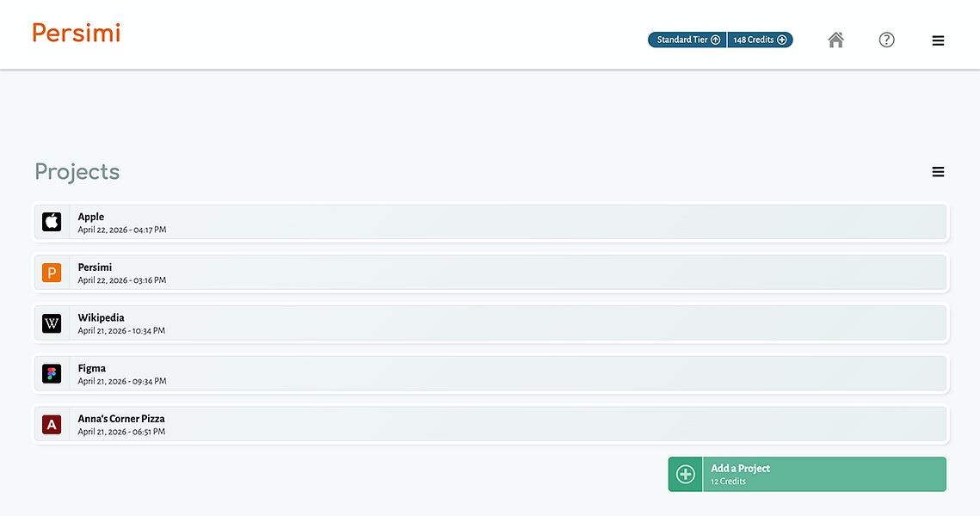Image resolution: width=980 pixels, height=516 pixels.
Task: Click the April 22, 2026 - 04:17 PM timestamp
Action: [x=122, y=230]
